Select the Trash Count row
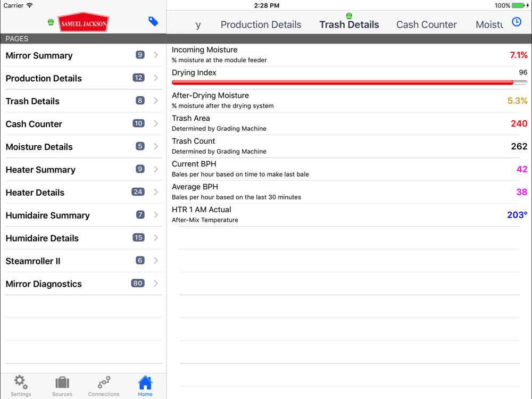532x399 pixels. (x=350, y=146)
